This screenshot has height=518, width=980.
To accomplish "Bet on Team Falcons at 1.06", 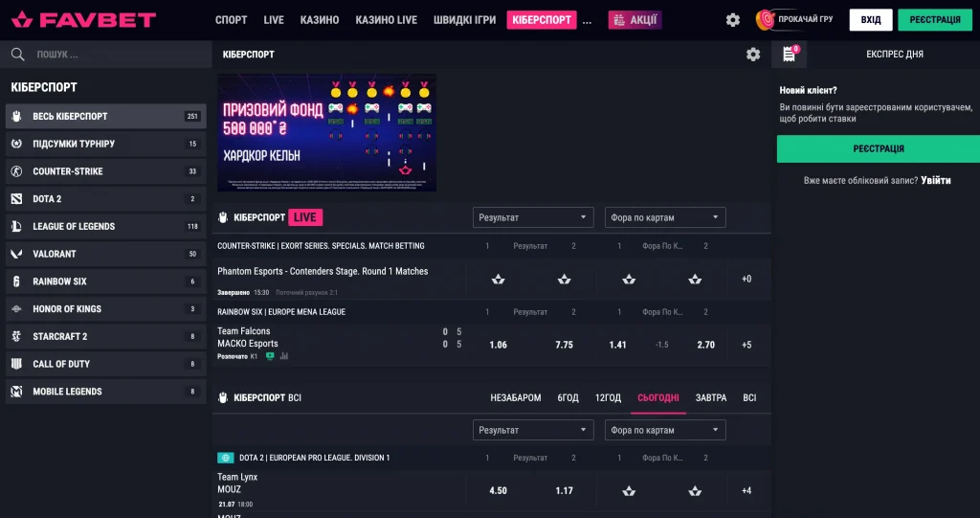I will [498, 345].
